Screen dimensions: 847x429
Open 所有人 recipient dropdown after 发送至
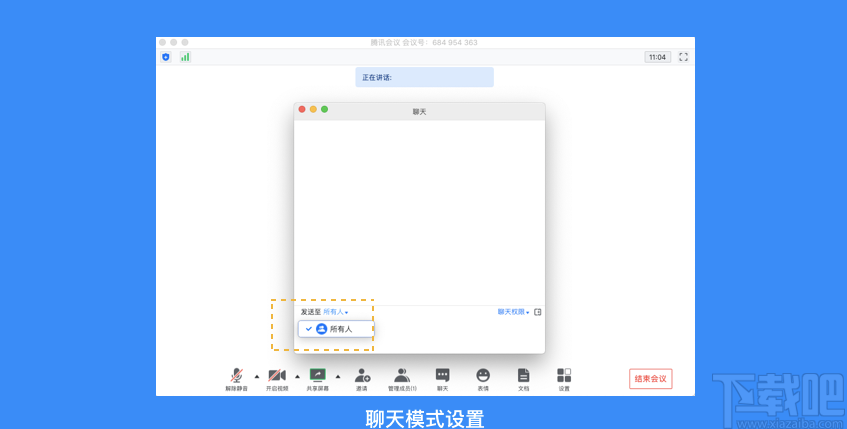tap(335, 312)
